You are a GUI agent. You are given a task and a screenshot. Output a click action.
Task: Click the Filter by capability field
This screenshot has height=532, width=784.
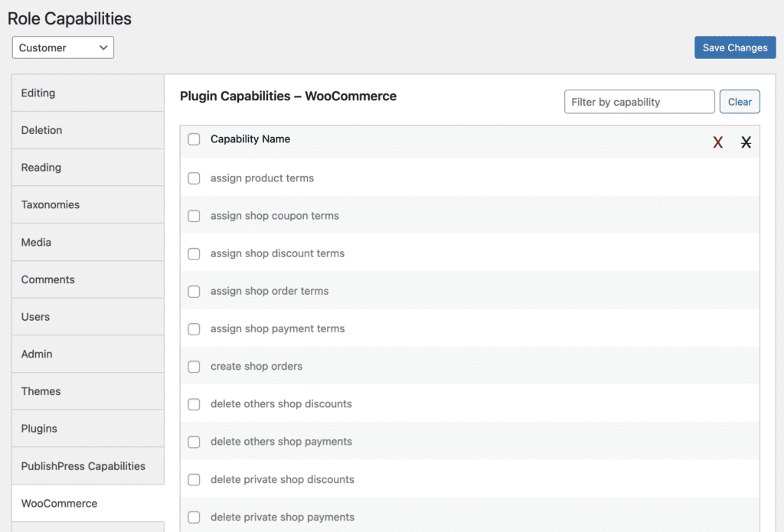point(639,101)
